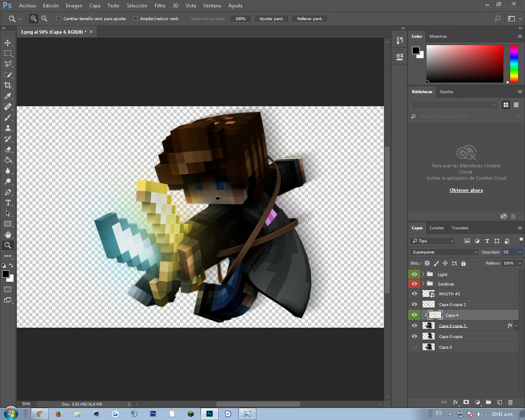Expand the Sombras group
The image size is (525, 420).
[423, 284]
